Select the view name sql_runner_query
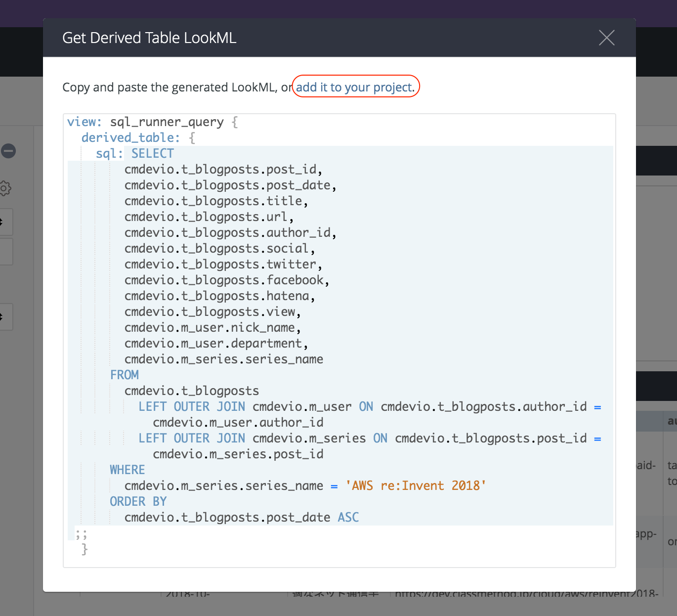 pos(167,122)
